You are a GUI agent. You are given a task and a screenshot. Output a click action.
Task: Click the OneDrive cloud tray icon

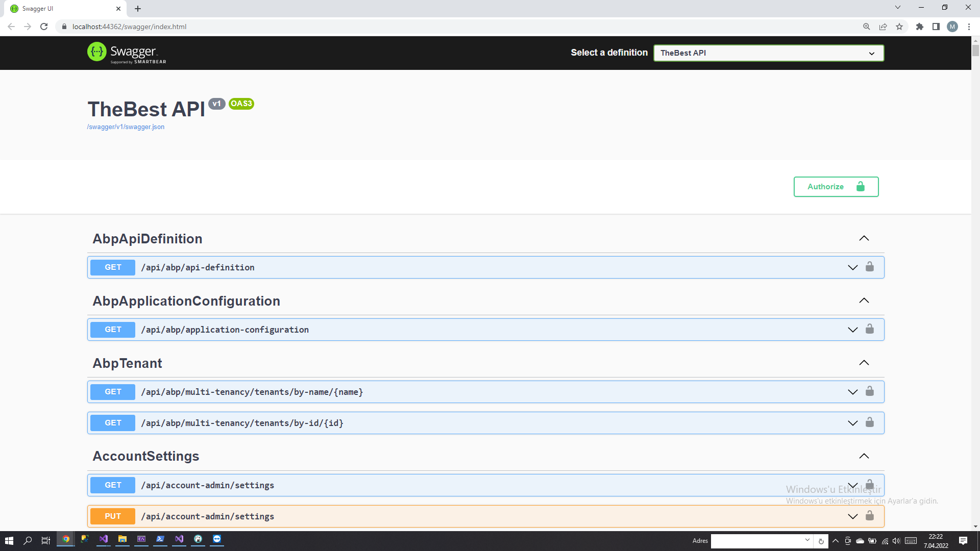[x=860, y=541]
